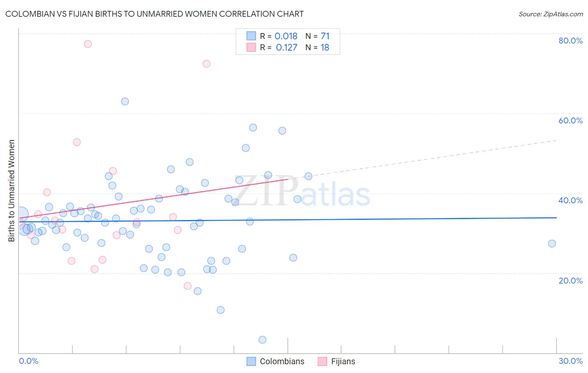Click the blue R = 0.018 legend swatch

[x=251, y=36]
